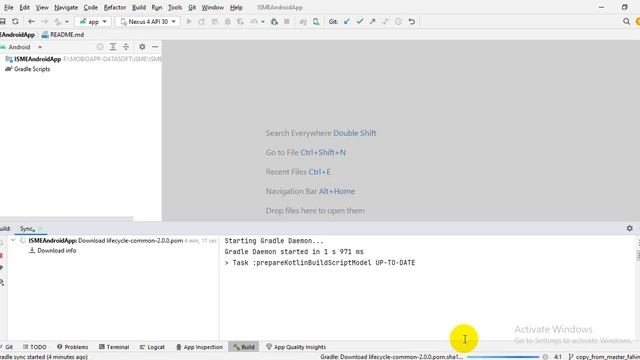Open Search Everywhere magnifier icon
This screenshot has height=360, width=640.
pyautogui.click(x=627, y=22)
